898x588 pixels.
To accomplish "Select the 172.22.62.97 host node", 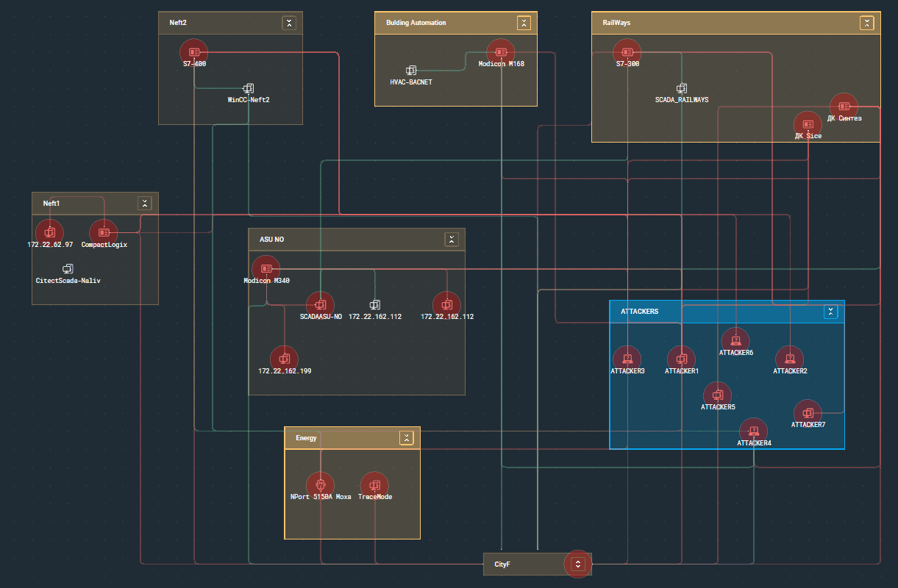I will coord(50,232).
